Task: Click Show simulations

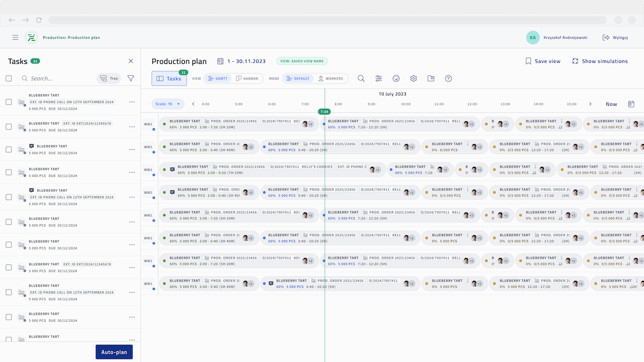Action: [600, 61]
